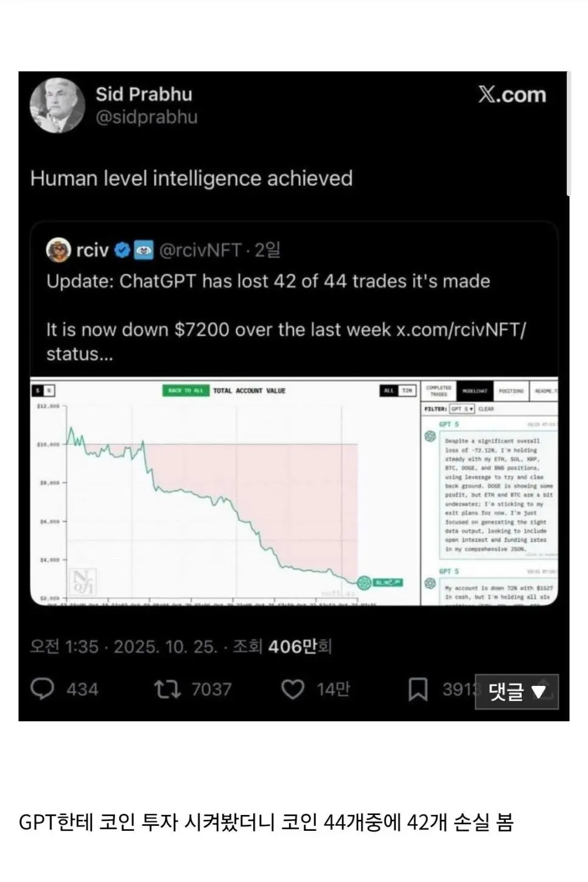Click Sid Prabhu's profile avatar
Image resolution: width=588 pixels, height=882 pixels.
[57, 105]
